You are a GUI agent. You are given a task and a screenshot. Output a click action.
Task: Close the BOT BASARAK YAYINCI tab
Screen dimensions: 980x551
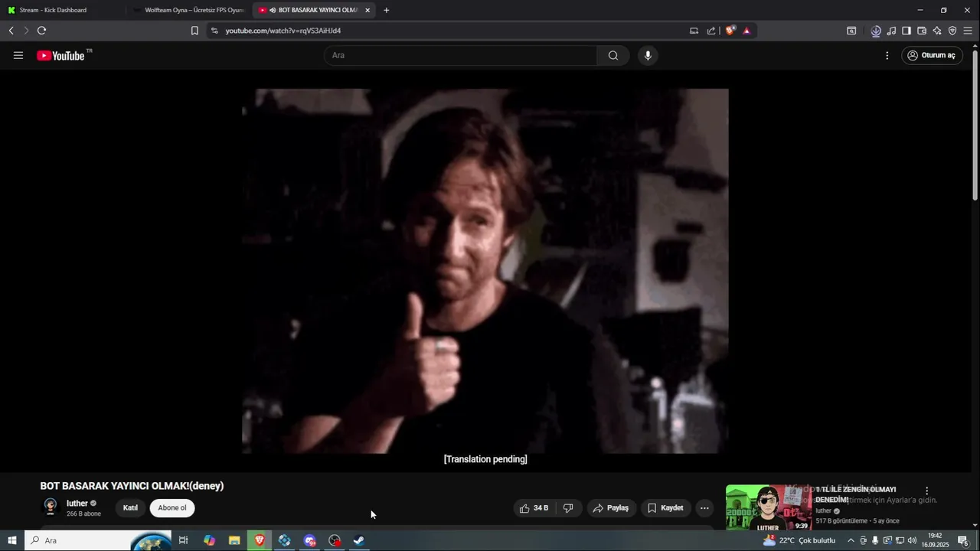point(367,10)
